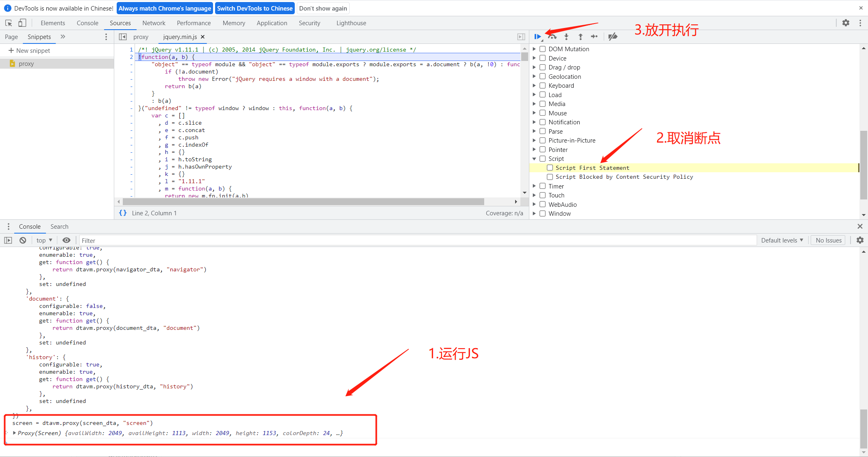The width and height of the screenshot is (868, 457).
Task: Expand the DOM Mutation event listeners
Action: click(x=534, y=49)
